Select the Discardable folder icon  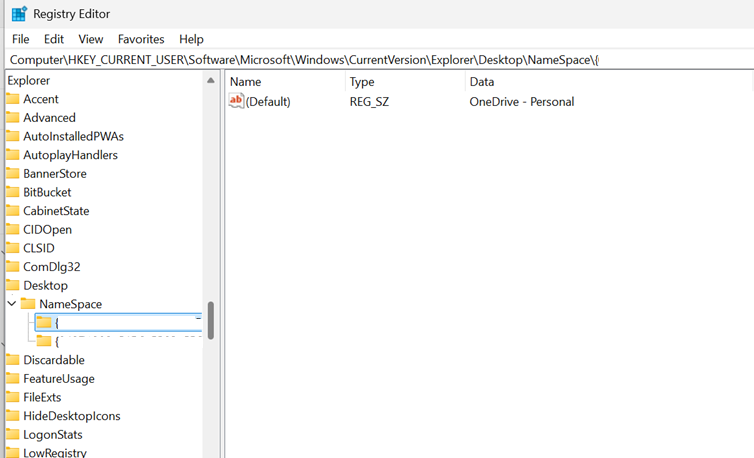(x=13, y=360)
